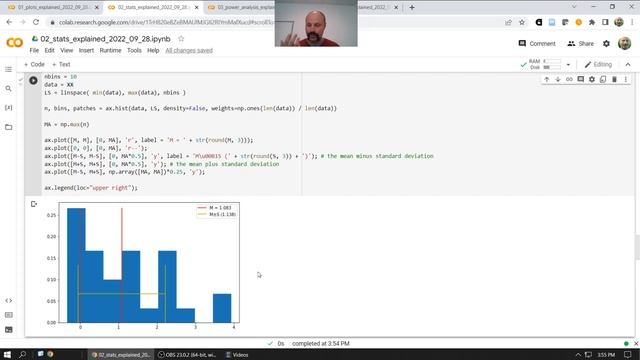The image size is (640, 360).
Task: Expand RAM Disk runtime dropdown arrow
Action: click(568, 64)
